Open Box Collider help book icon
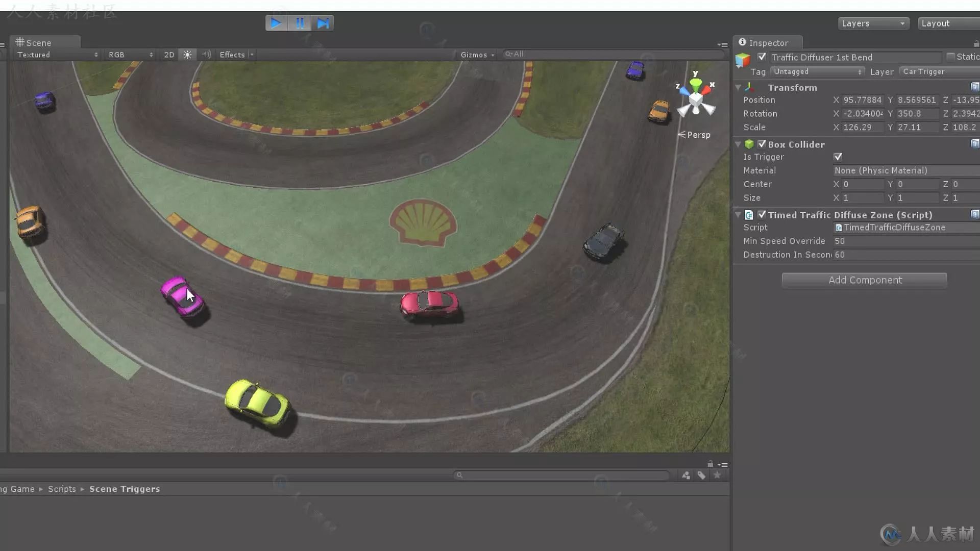The width and height of the screenshot is (980, 551). (x=975, y=144)
